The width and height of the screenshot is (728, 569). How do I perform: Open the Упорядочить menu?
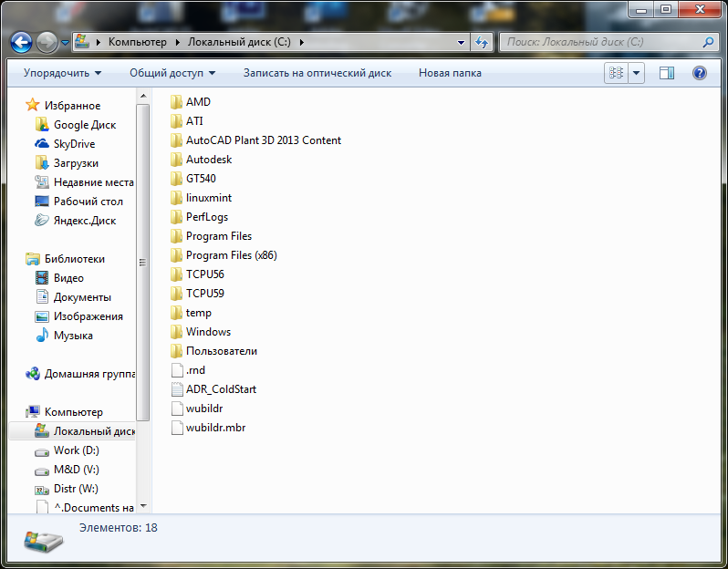point(62,73)
